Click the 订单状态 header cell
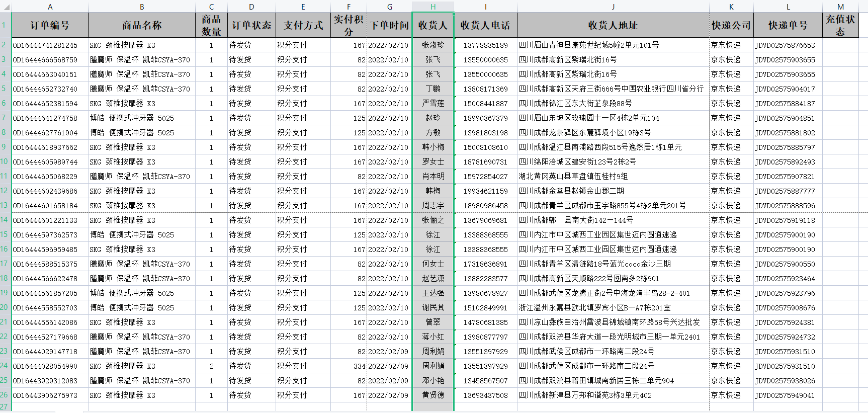 (x=251, y=25)
